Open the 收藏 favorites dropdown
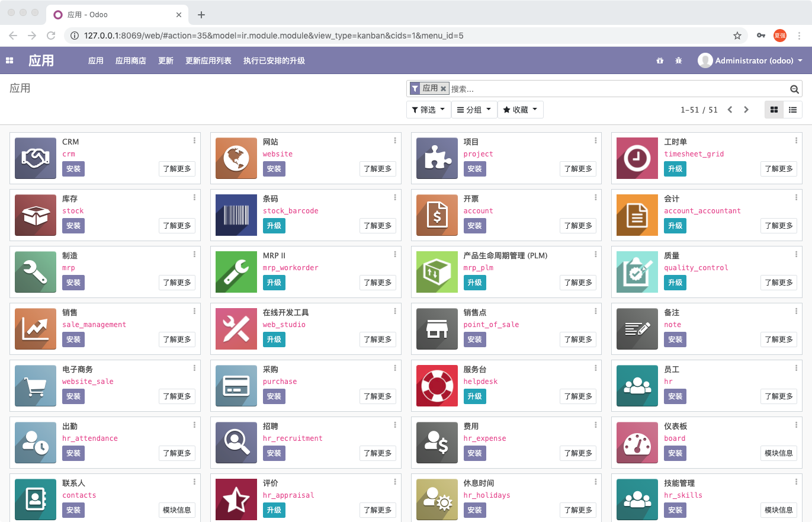This screenshot has height=522, width=812. coord(521,110)
